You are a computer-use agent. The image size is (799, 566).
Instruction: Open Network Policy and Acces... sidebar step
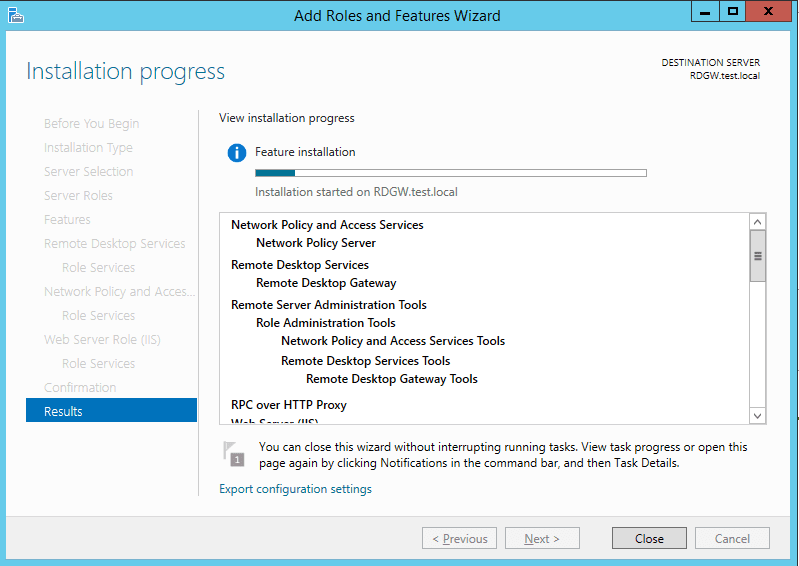(x=119, y=291)
